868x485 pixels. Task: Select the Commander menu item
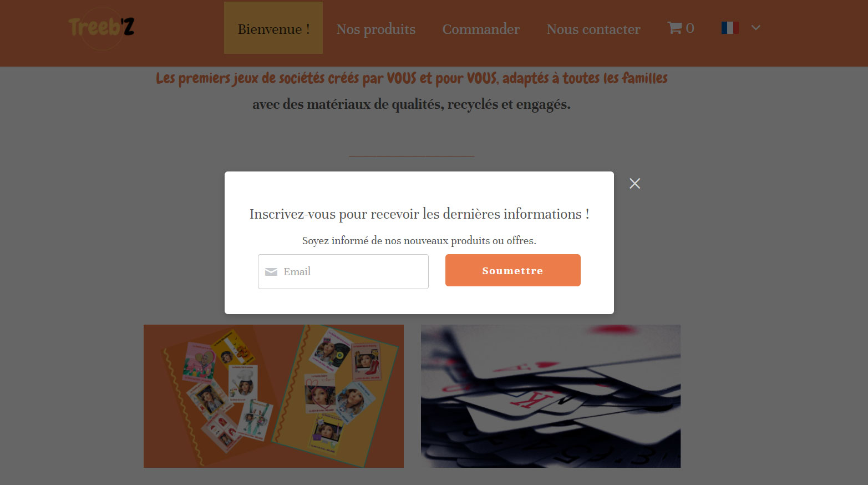point(481,29)
